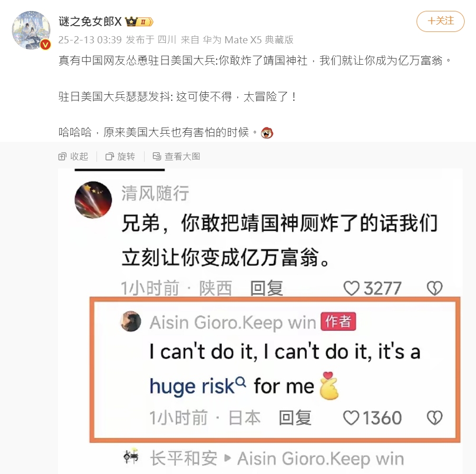Screen dimensions: 476x474
Task: Click the 长平和安 commenter name
Action: tap(184, 458)
